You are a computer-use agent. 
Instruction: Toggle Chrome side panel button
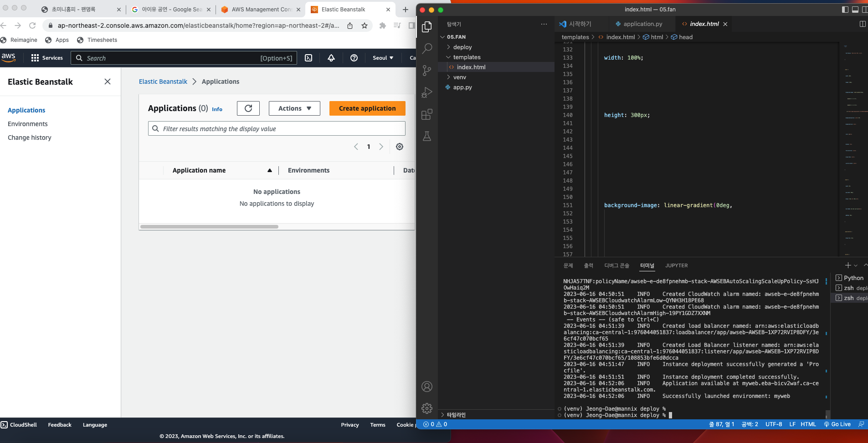(412, 25)
